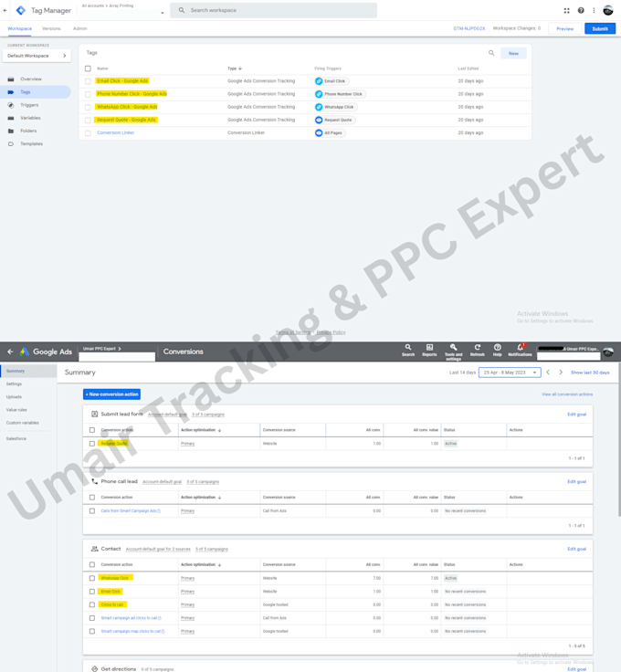This screenshot has height=672, width=621.
Task: Click the Preview button
Action: (x=565, y=28)
